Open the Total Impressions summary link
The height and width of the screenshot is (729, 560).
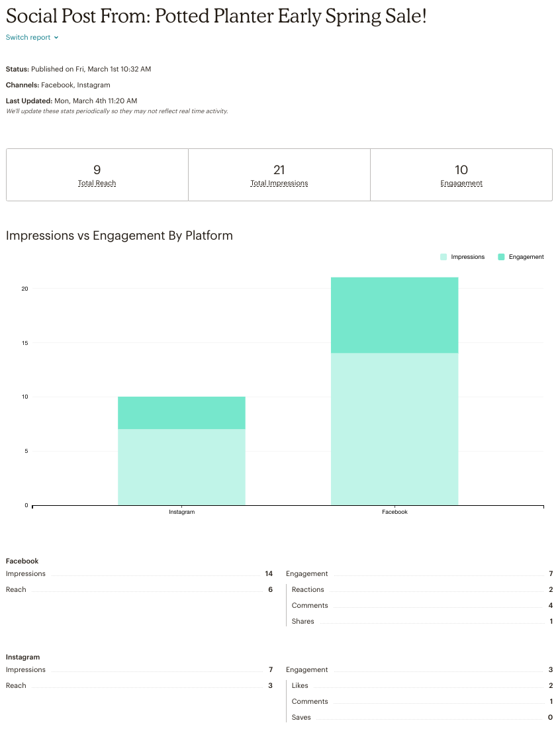click(x=279, y=183)
